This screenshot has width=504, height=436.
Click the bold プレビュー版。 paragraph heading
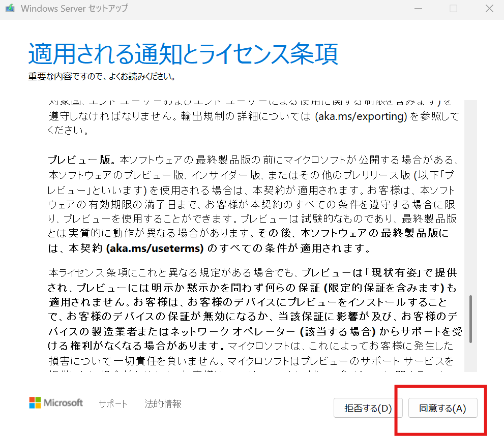pyautogui.click(x=82, y=160)
